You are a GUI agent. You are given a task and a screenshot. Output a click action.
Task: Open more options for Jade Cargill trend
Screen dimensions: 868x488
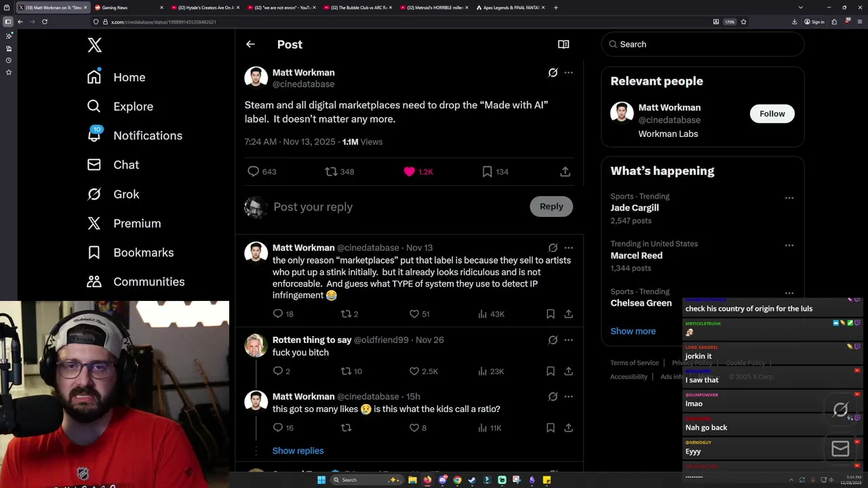click(x=789, y=198)
